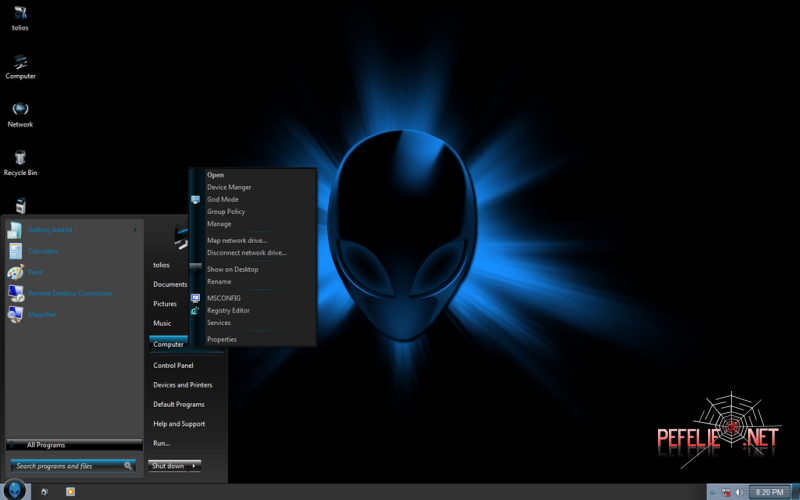This screenshot has width=800, height=500.
Task: Choose Disconnect network drive... entry
Action: (247, 253)
